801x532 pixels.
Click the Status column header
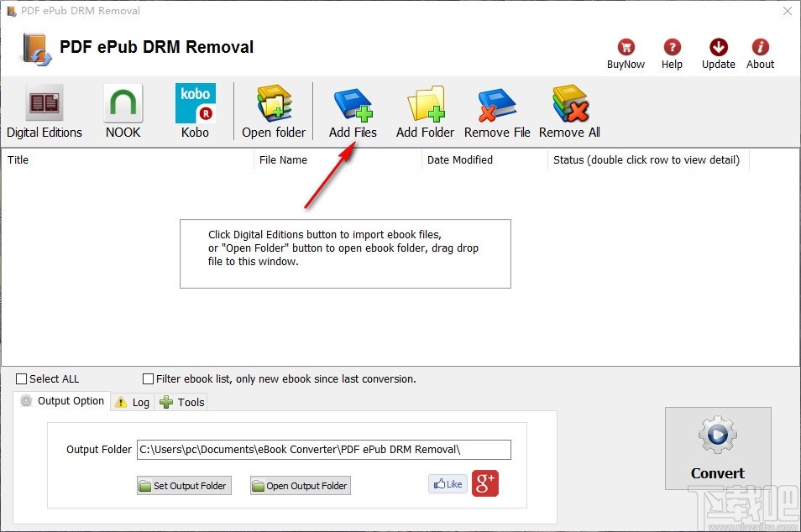648,159
